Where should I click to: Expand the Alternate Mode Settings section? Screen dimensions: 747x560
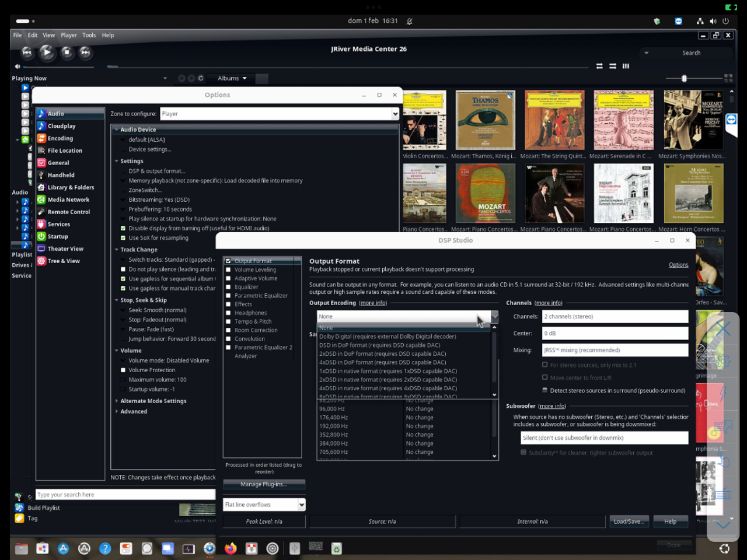coord(117,401)
